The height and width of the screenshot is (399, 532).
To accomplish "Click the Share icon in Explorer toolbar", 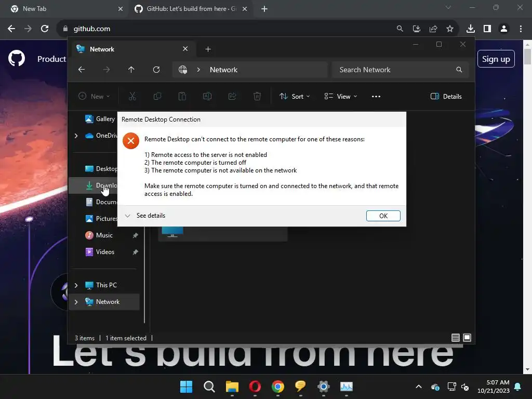I will (232, 96).
